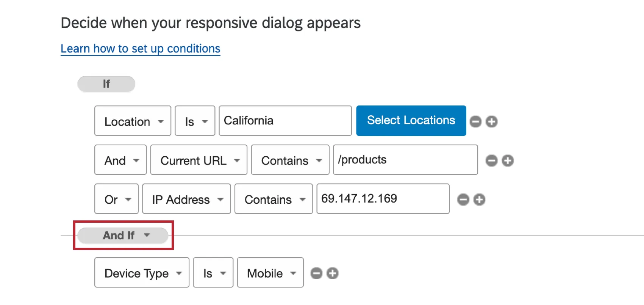Viewport: 644px width, 305px height.
Task: Expand the Current URL dropdown
Action: click(x=199, y=160)
